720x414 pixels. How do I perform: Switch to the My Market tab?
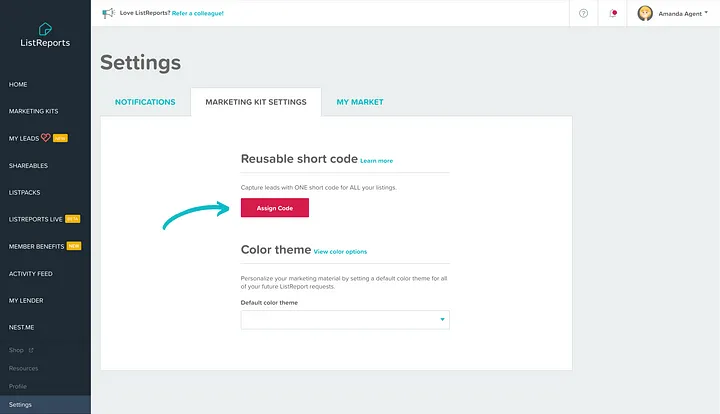[360, 102]
